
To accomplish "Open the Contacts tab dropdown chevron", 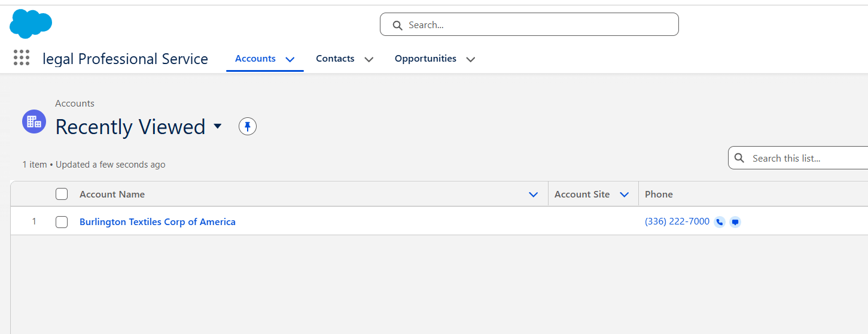I will click(x=369, y=59).
